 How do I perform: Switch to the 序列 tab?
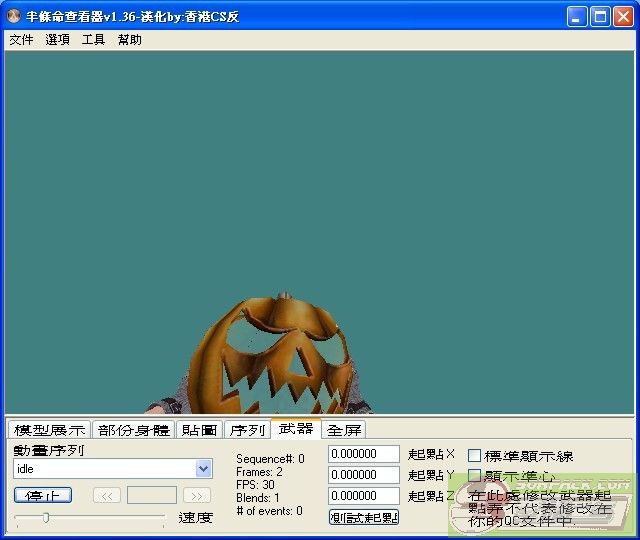[x=246, y=430]
